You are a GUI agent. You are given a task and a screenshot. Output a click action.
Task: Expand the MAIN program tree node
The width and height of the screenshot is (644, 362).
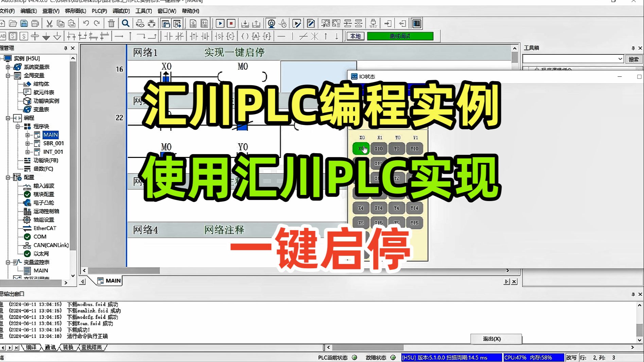pos(28,135)
